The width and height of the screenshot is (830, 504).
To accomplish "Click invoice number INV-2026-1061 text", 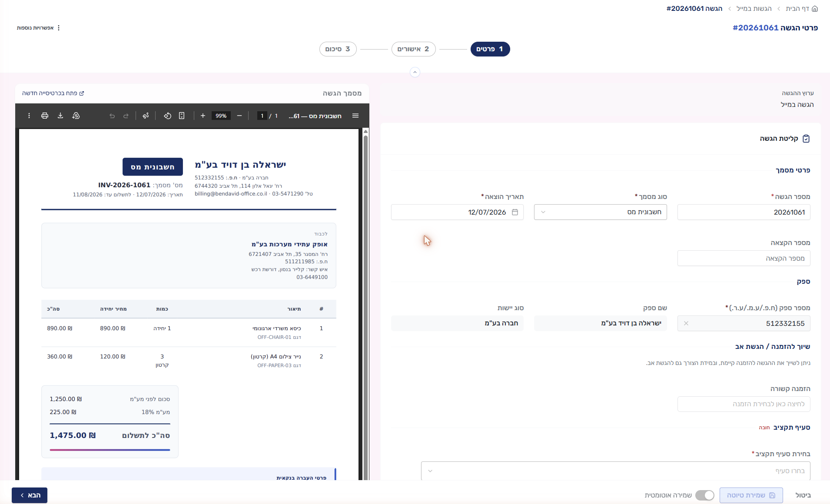I will coord(124,185).
